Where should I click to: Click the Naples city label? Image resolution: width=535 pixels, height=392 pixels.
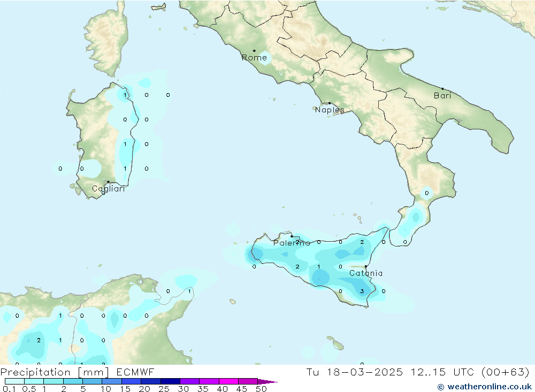(329, 110)
